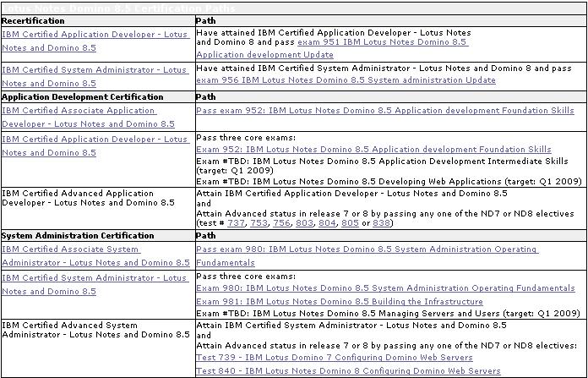This screenshot has width=588, height=378.
Task: Click Managing Servers and Users exam text
Action: tap(388, 313)
